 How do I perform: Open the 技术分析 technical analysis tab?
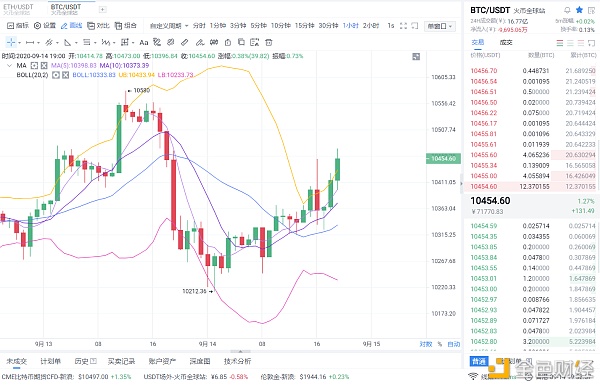237,361
